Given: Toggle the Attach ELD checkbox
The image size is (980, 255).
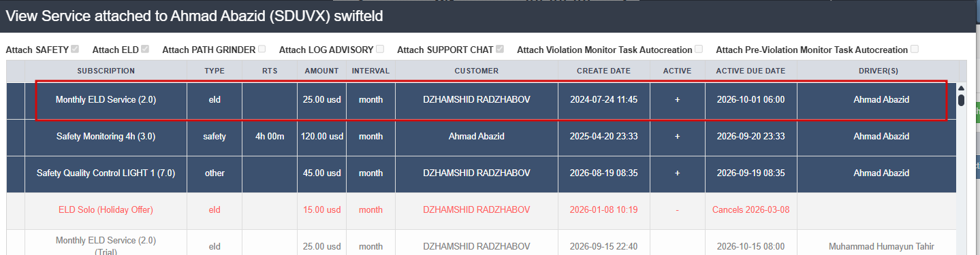Looking at the screenshot, I should [146, 49].
